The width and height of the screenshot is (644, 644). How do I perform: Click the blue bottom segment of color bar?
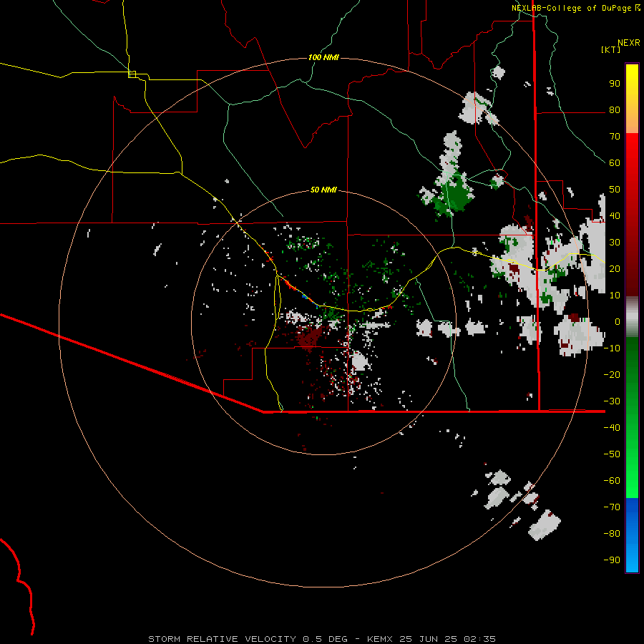[632, 535]
